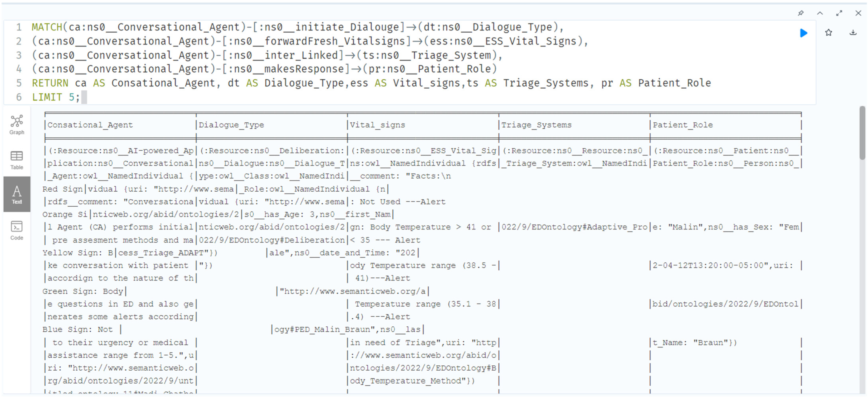Click the Patient_Role column header
The image size is (868, 397).
pyautogui.click(x=683, y=125)
